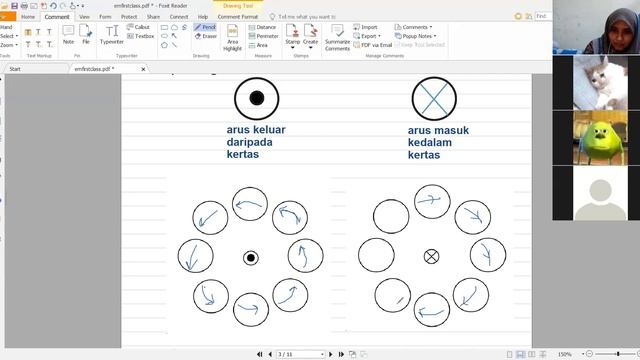Click the Save icon in quick access toolbar
Viewport: 640px width, 360px height.
[14, 6]
